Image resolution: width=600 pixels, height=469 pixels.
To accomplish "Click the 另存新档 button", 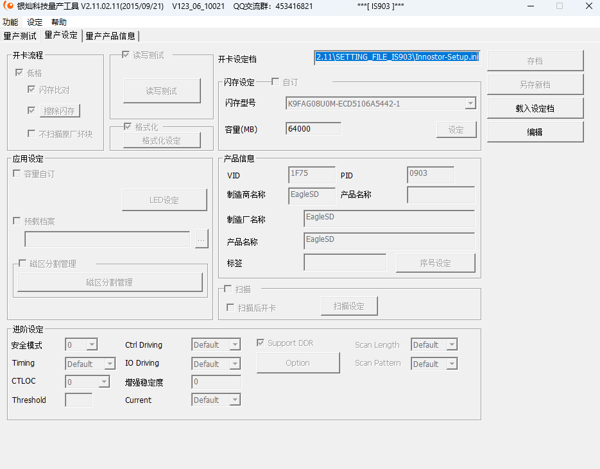I will [535, 84].
